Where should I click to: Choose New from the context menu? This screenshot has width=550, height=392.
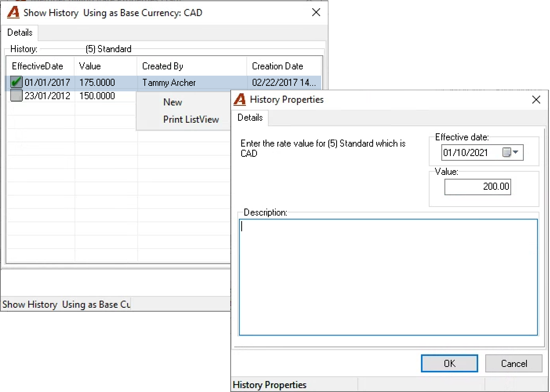173,102
